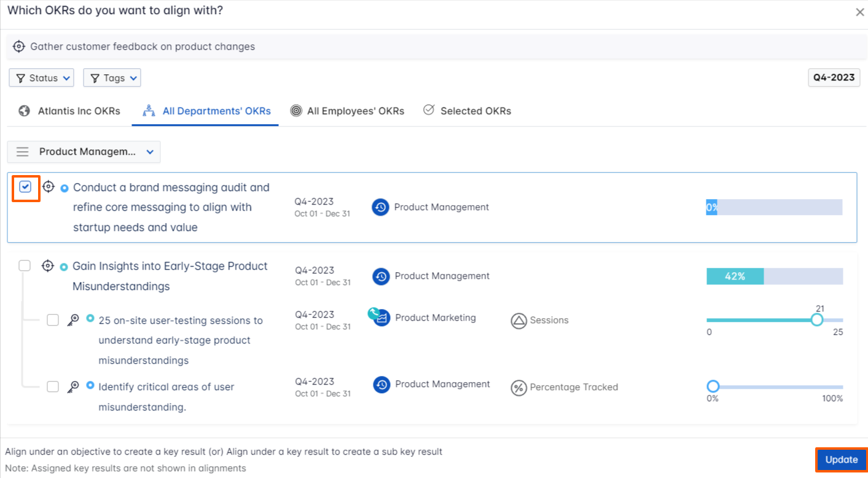Switch to the All Employees' OKRs tab
This screenshot has height=478, width=868.
(348, 111)
